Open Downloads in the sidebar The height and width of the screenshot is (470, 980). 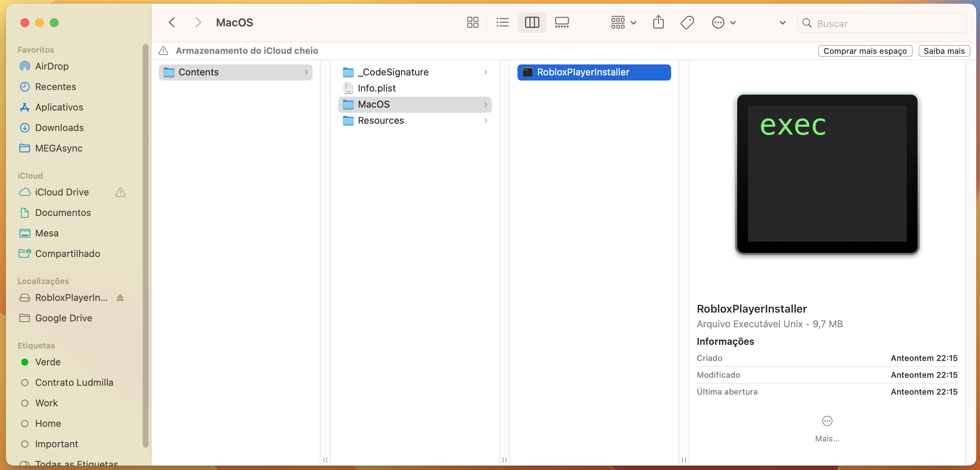[x=59, y=128]
